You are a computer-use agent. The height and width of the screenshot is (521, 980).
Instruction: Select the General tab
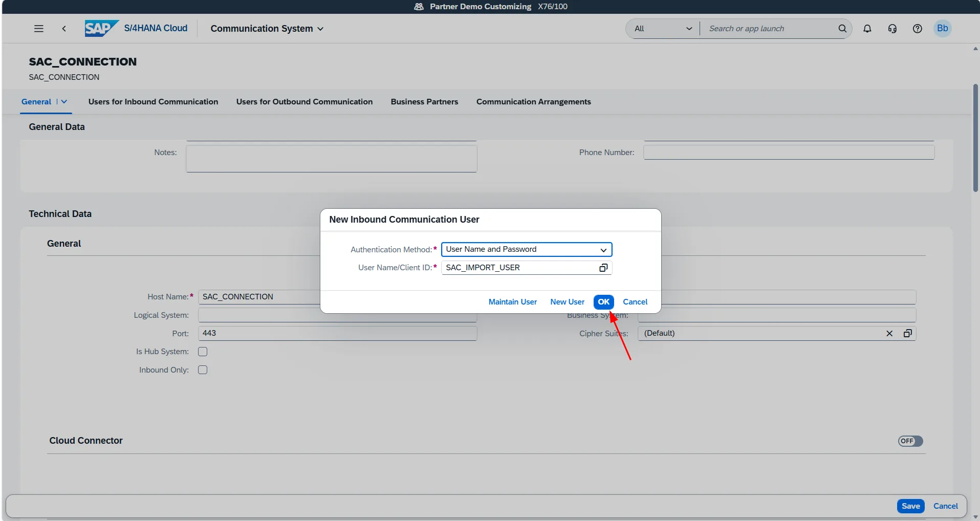click(x=36, y=102)
